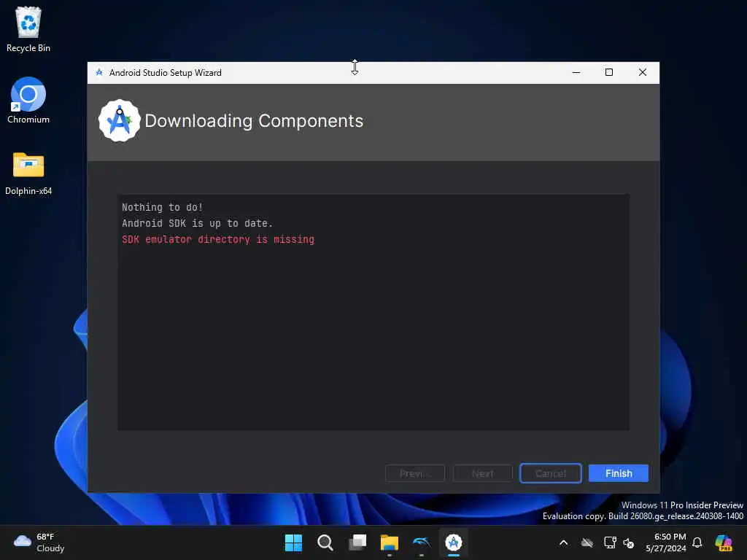Maximize the Android Studio Setup Wizard window

pyautogui.click(x=609, y=72)
